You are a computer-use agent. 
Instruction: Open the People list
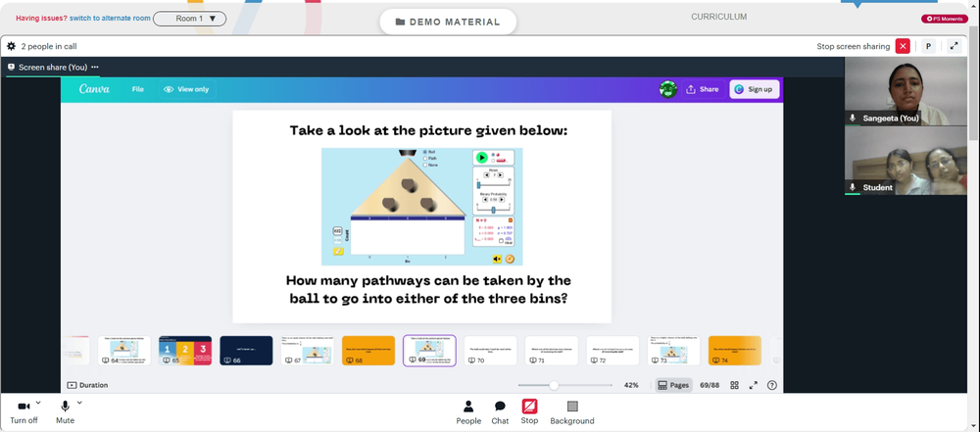coord(468,412)
